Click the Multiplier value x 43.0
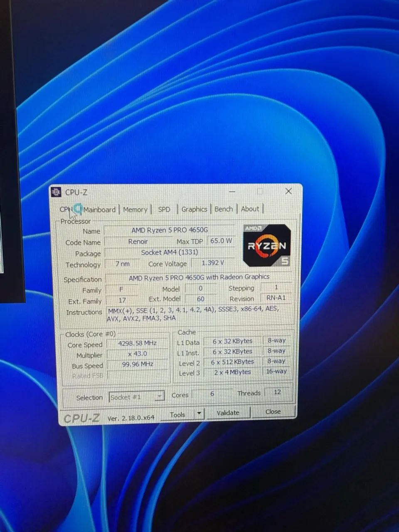Image resolution: width=399 pixels, height=532 pixels. click(x=137, y=354)
